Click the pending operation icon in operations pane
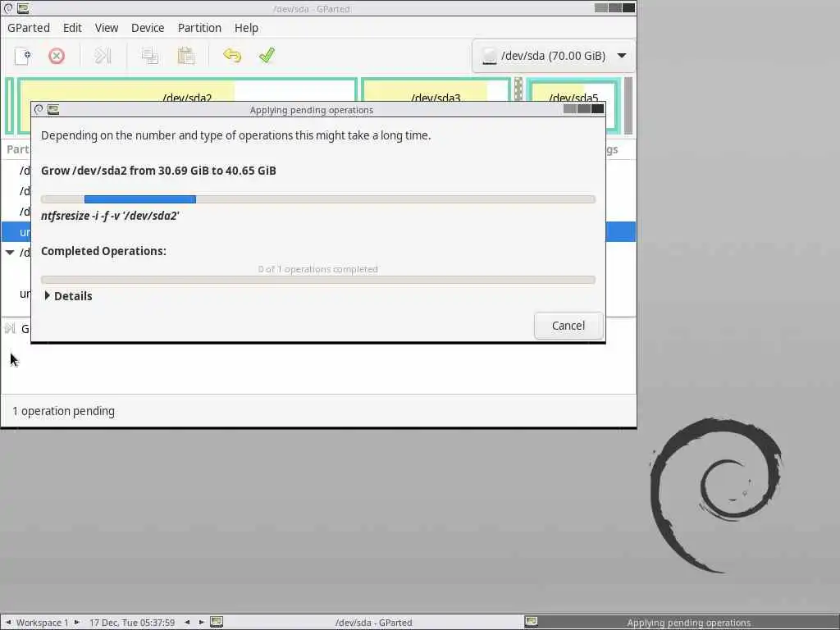The height and width of the screenshot is (630, 840). (10, 328)
